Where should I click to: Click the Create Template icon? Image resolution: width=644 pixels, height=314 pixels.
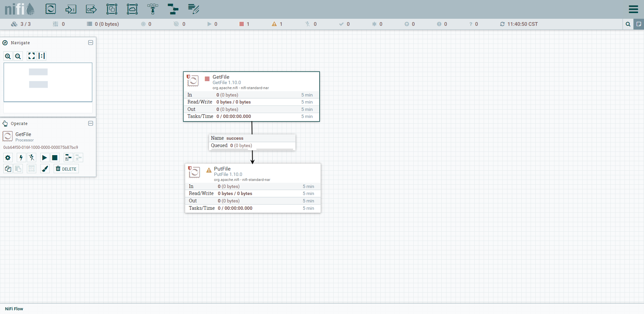pos(68,158)
